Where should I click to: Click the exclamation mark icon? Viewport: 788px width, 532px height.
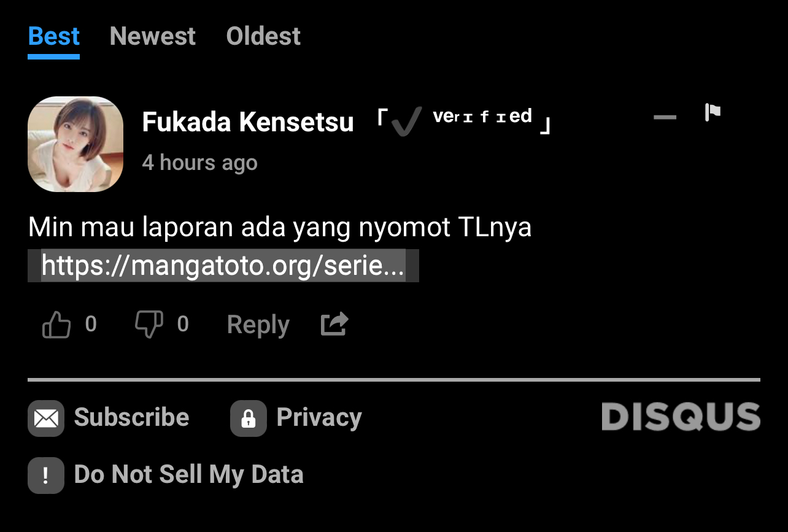click(46, 475)
